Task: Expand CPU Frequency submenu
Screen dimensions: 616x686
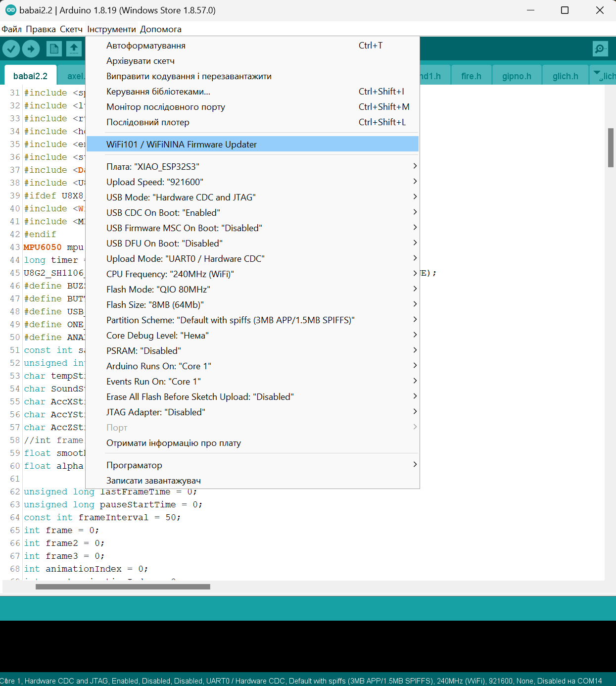Action: 252,274
